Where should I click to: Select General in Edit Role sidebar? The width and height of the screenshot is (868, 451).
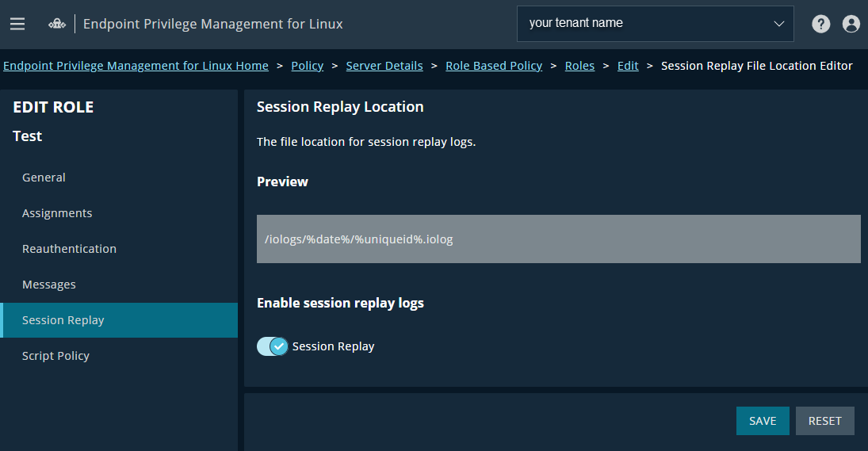point(119,178)
